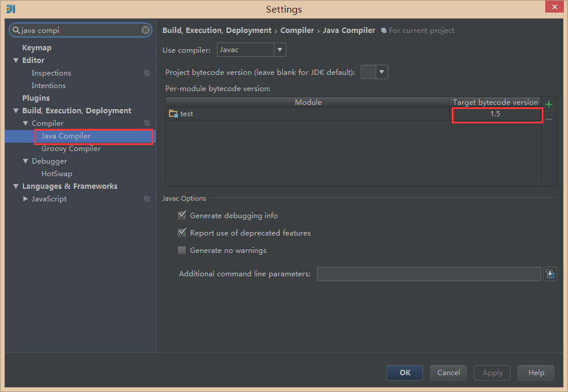
Task: Click the search magnifier icon
Action: click(16, 30)
